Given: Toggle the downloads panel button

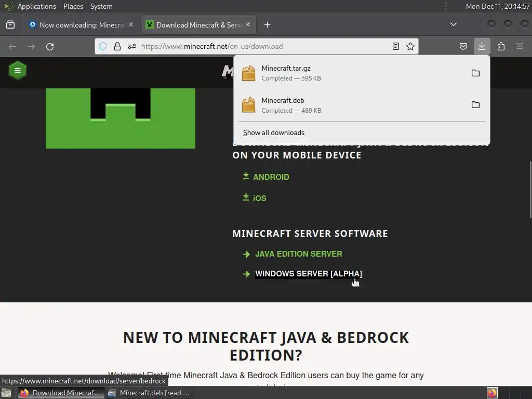Looking at the screenshot, I should point(482,46).
